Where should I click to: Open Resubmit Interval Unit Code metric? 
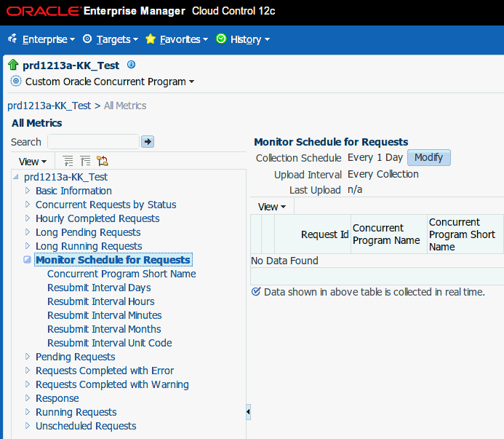[x=110, y=343]
